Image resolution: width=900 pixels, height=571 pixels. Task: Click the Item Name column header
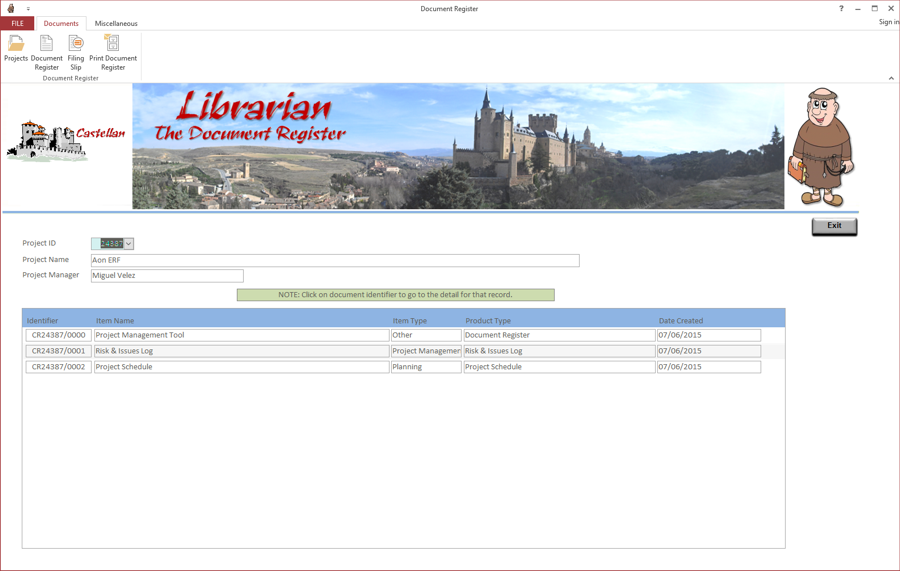coord(115,321)
